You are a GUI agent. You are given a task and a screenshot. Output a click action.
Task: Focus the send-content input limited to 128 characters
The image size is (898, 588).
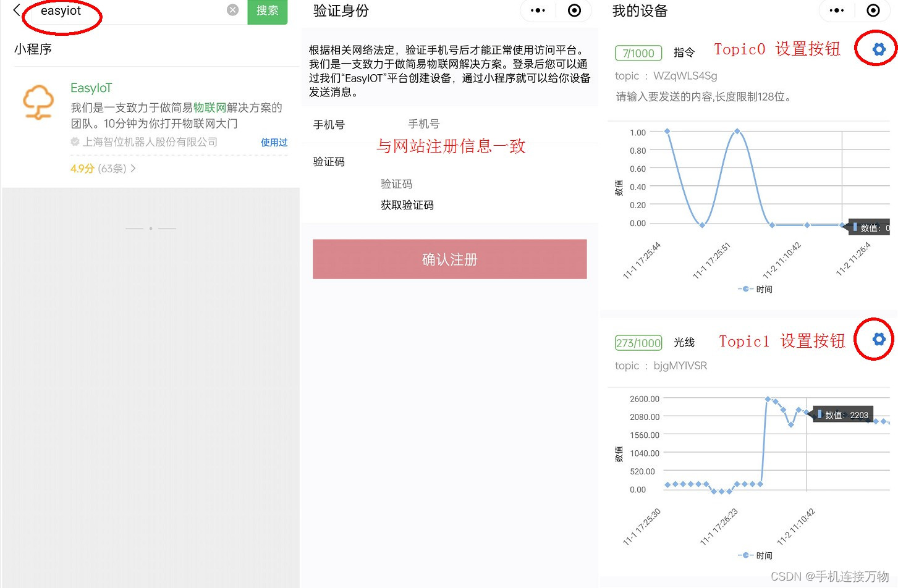click(705, 97)
